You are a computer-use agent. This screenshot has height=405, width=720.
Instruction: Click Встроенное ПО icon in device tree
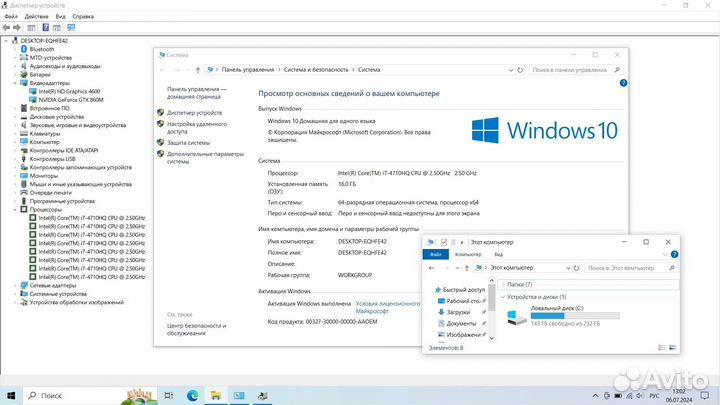click(24, 108)
